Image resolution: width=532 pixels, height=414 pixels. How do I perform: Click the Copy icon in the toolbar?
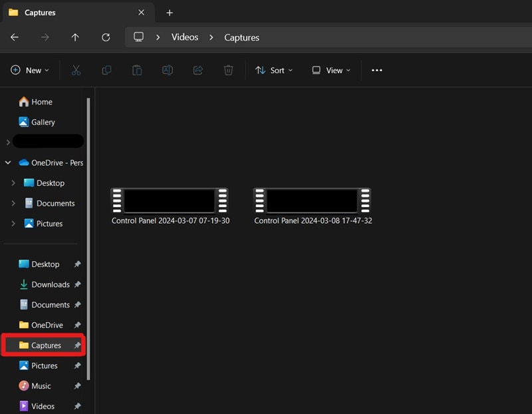[106, 70]
